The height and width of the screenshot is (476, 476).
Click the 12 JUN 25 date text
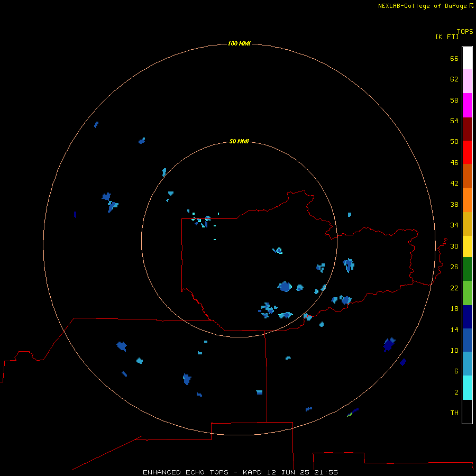(289, 472)
